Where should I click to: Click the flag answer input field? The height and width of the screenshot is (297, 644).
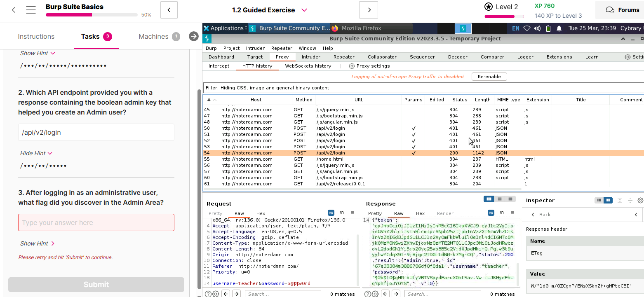(96, 222)
